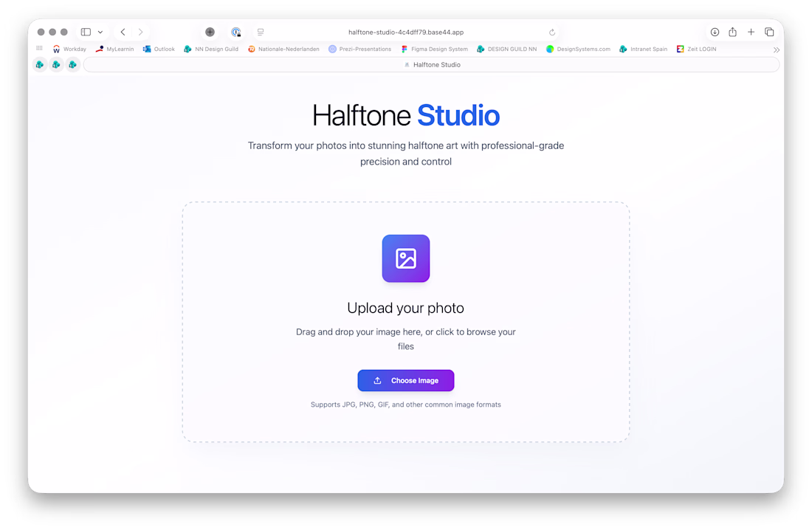The height and width of the screenshot is (530, 812).
Task: Click the Transform your photos subtitle
Action: [405, 154]
